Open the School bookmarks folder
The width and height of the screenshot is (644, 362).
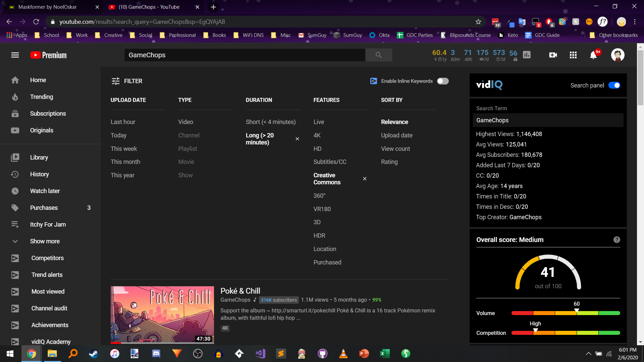pos(47,35)
